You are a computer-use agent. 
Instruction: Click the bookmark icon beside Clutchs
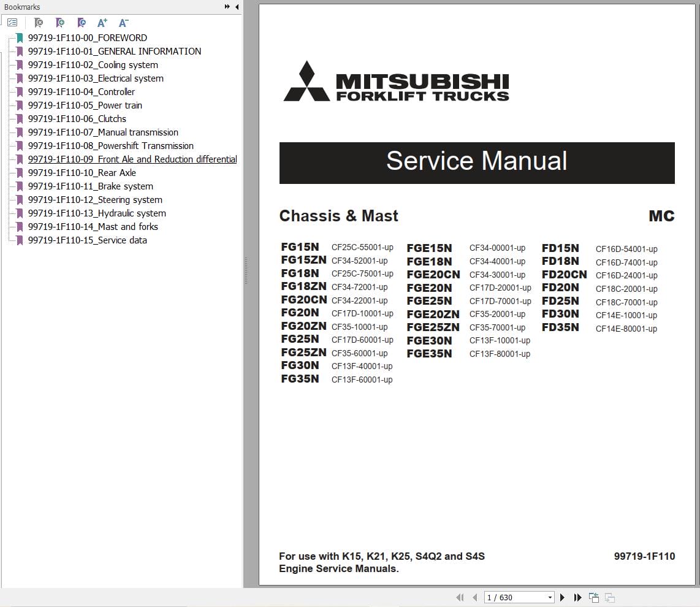click(20, 119)
